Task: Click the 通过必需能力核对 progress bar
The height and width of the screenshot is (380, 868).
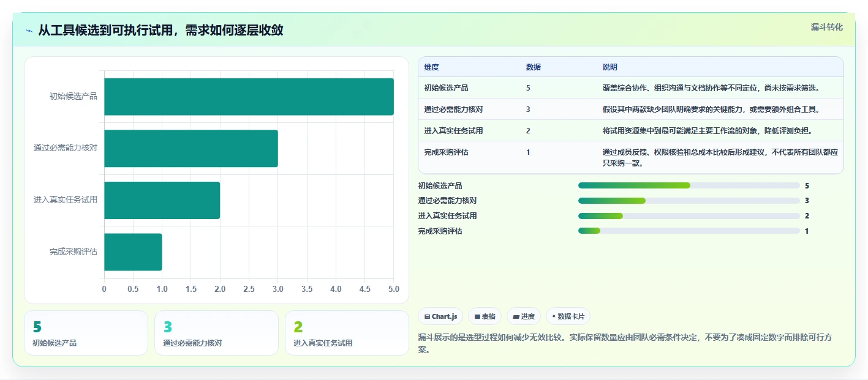Action: point(689,201)
